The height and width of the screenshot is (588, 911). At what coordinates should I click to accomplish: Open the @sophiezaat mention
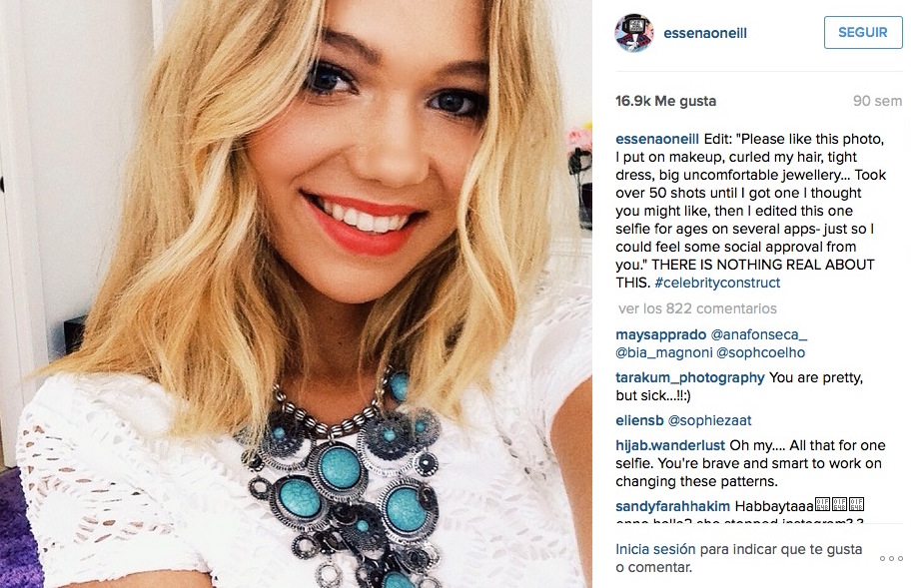click(x=709, y=420)
